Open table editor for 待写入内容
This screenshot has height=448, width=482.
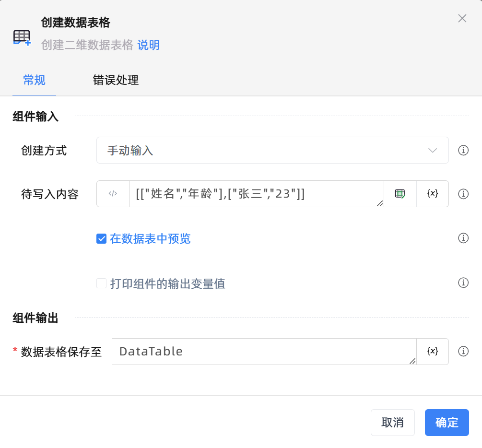[400, 194]
